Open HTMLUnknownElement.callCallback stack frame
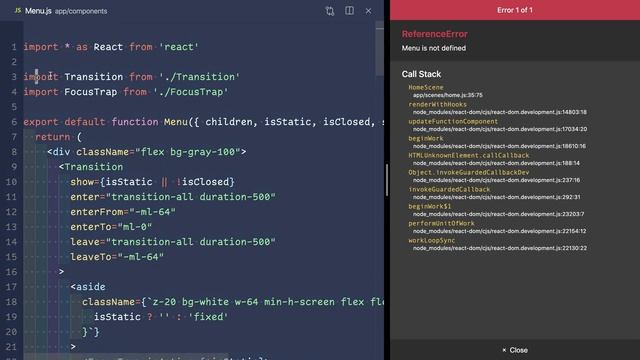Image resolution: width=640 pixels, height=360 pixels. pos(469,156)
